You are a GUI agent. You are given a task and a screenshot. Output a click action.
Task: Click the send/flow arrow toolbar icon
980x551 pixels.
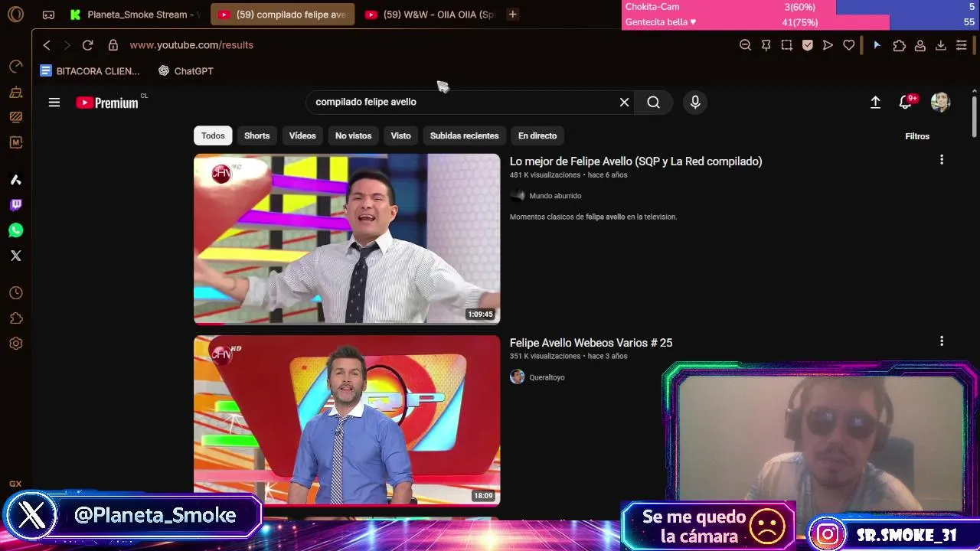828,45
